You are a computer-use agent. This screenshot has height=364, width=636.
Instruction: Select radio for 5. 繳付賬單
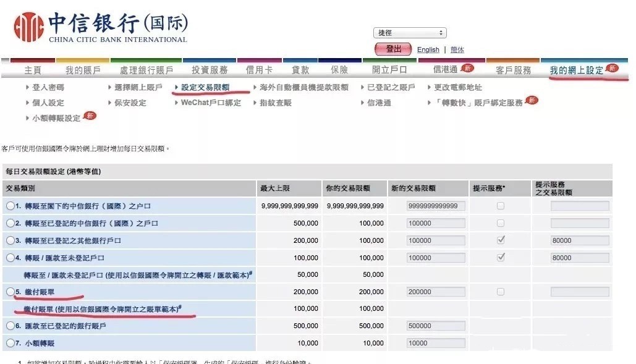11,292
